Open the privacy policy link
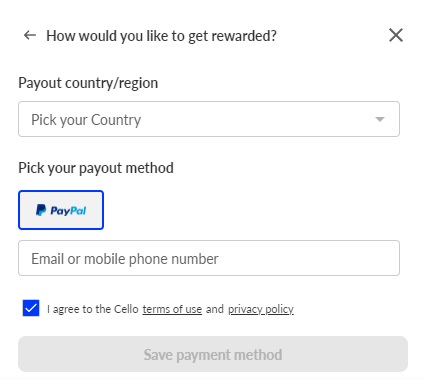The width and height of the screenshot is (427, 389). (x=261, y=309)
